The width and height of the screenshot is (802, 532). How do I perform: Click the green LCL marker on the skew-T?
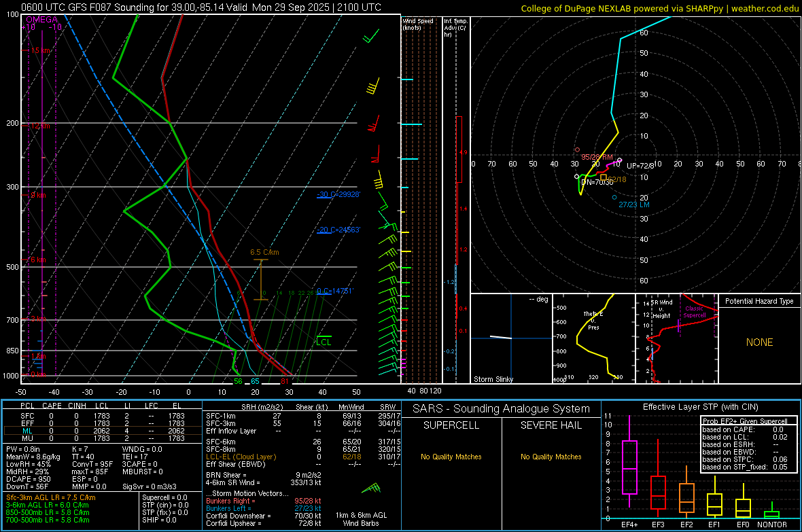point(324,340)
